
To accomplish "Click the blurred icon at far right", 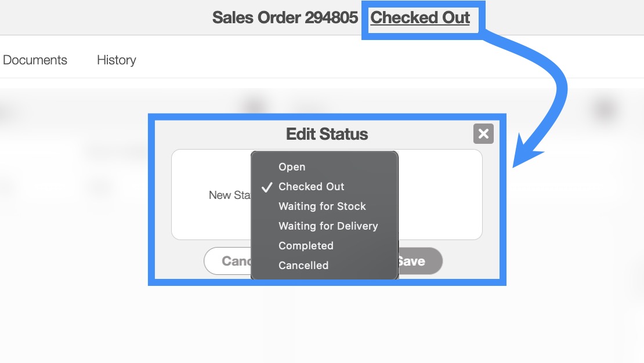I will [605, 108].
